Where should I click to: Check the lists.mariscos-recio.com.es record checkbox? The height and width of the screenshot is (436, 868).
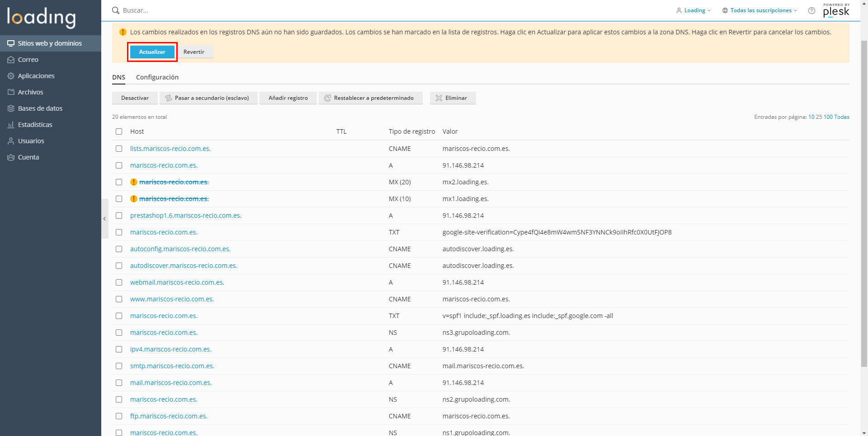tap(119, 149)
